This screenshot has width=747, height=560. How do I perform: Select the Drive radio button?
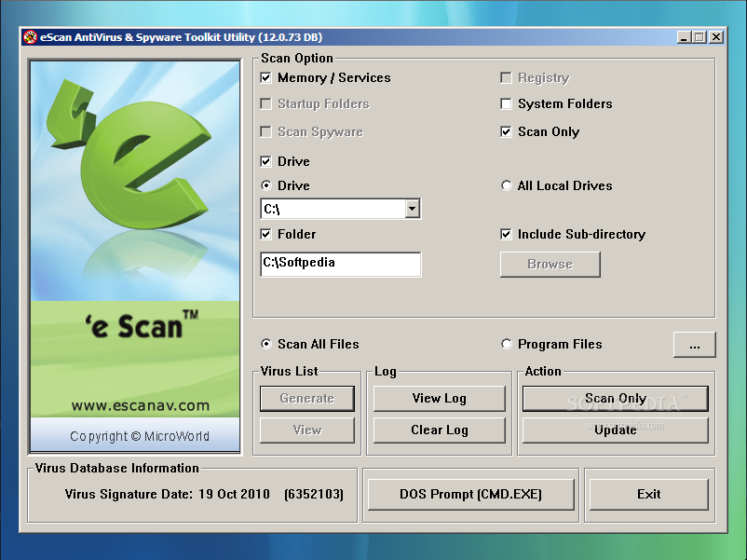[x=266, y=185]
